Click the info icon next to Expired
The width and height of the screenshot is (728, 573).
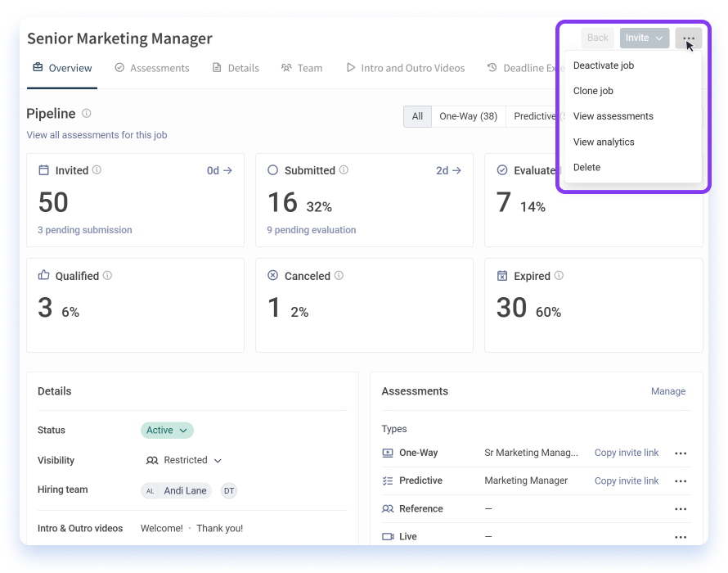click(559, 275)
